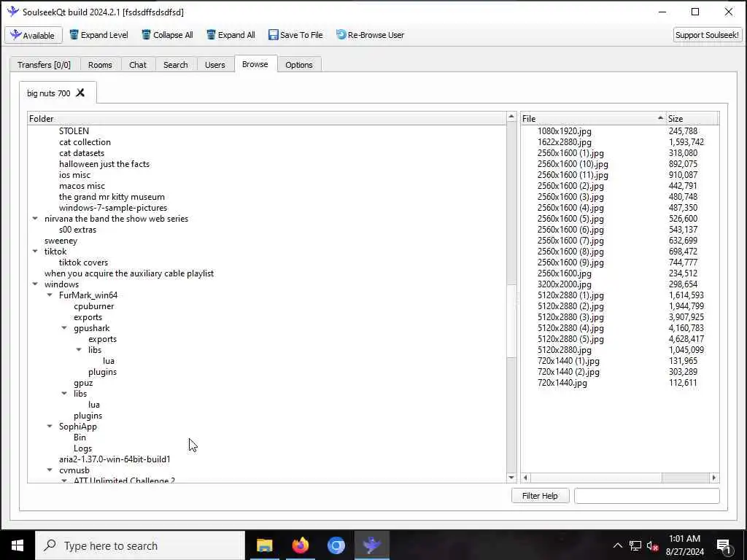Click the Collapse All toolbar icon

[x=146, y=35]
